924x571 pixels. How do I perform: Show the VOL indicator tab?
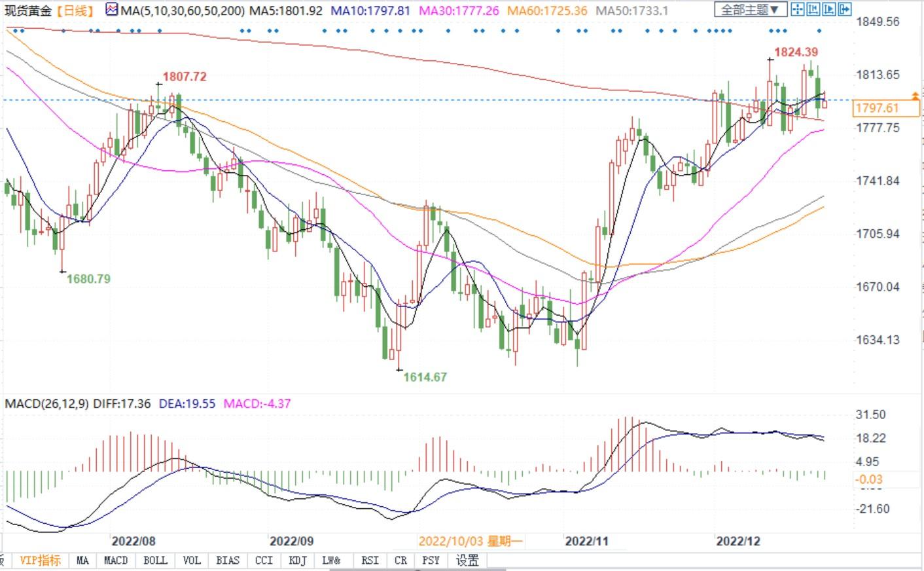[x=192, y=561]
